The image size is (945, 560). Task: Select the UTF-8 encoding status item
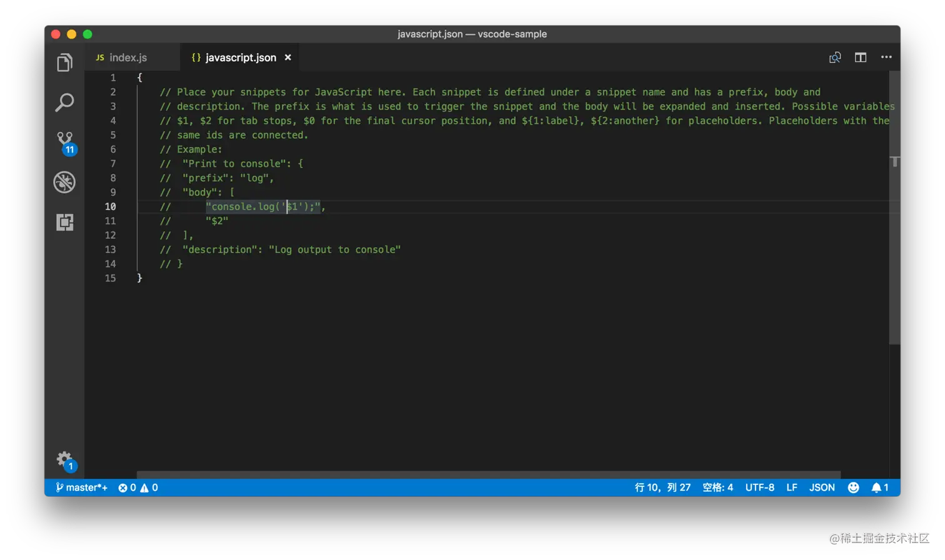click(x=759, y=487)
